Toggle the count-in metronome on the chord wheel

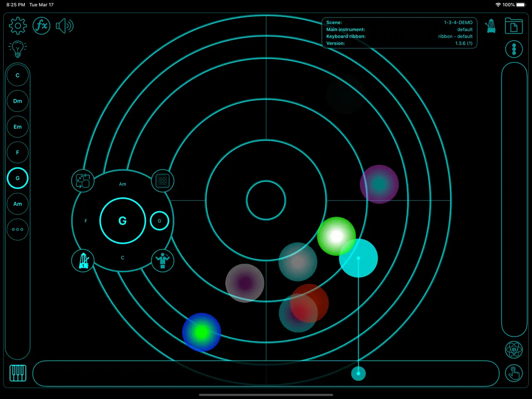pyautogui.click(x=82, y=261)
